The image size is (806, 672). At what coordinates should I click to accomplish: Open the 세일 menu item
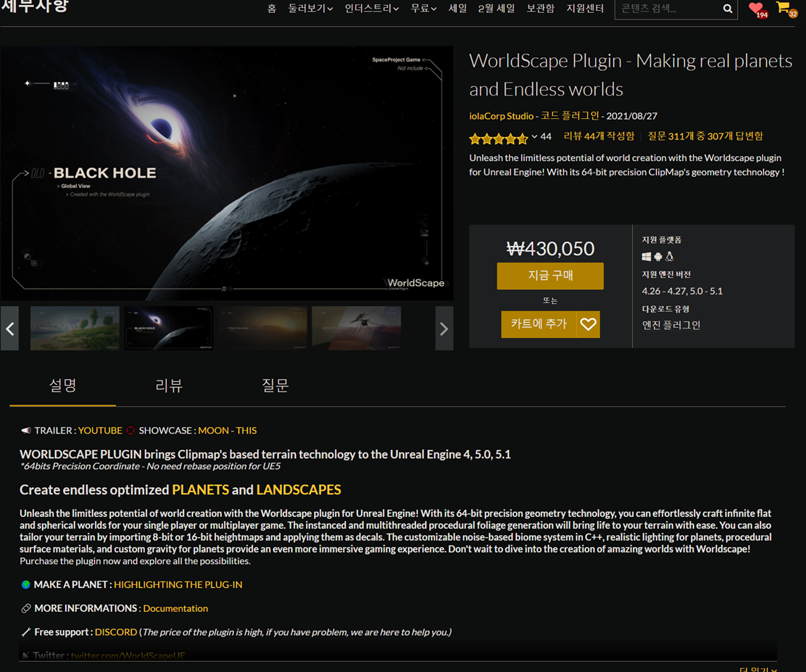pos(457,9)
